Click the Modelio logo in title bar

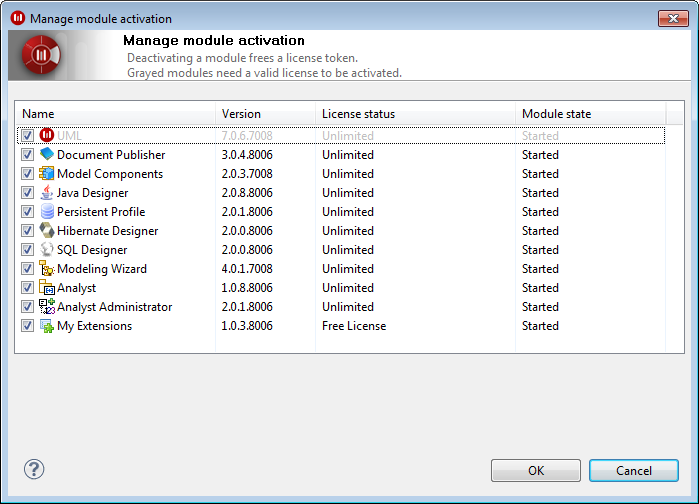point(18,18)
